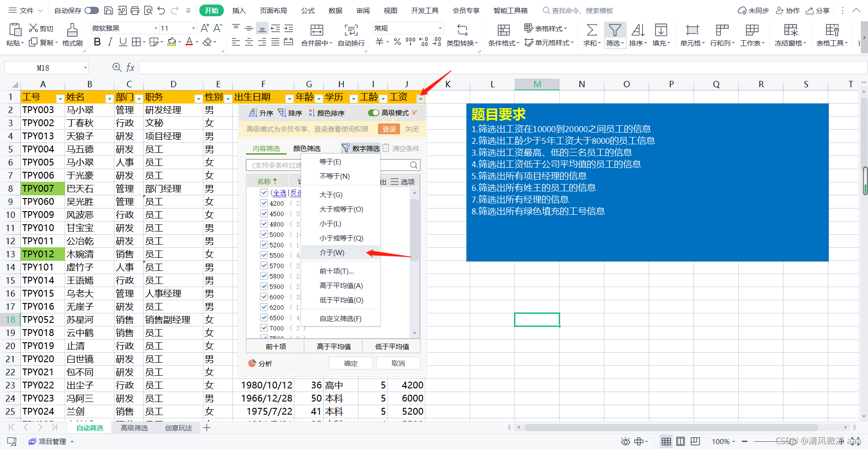The image size is (868, 449).
Task: Click the Paste icon
Action: [x=15, y=30]
